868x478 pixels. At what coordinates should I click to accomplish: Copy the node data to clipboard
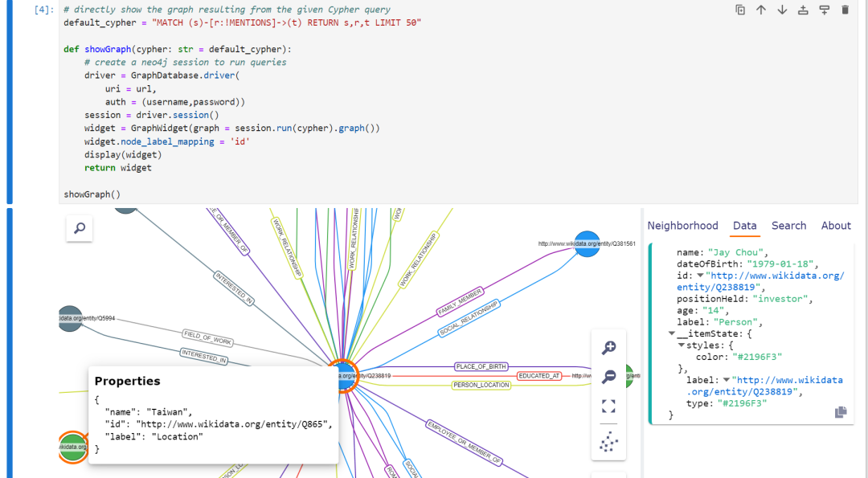point(841,412)
